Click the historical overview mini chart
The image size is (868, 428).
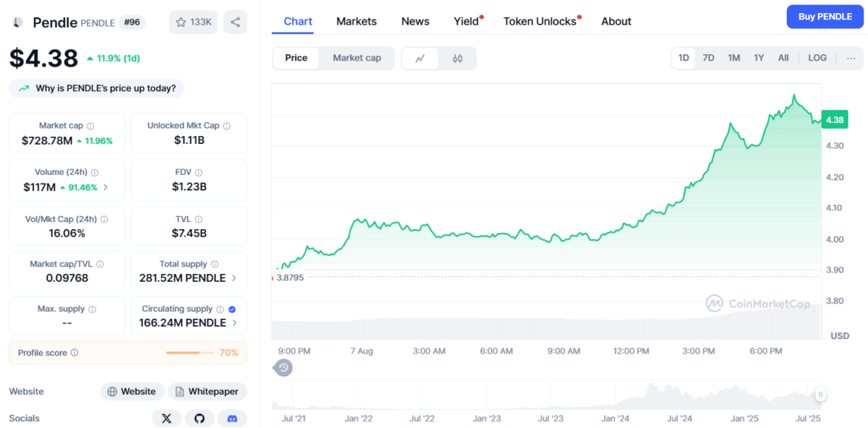coord(548,395)
